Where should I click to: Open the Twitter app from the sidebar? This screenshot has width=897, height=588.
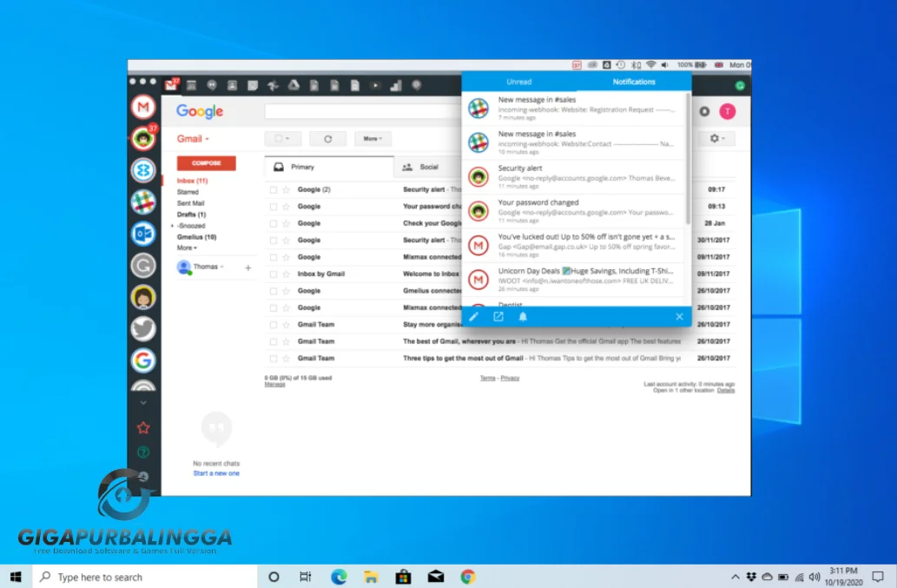143,328
